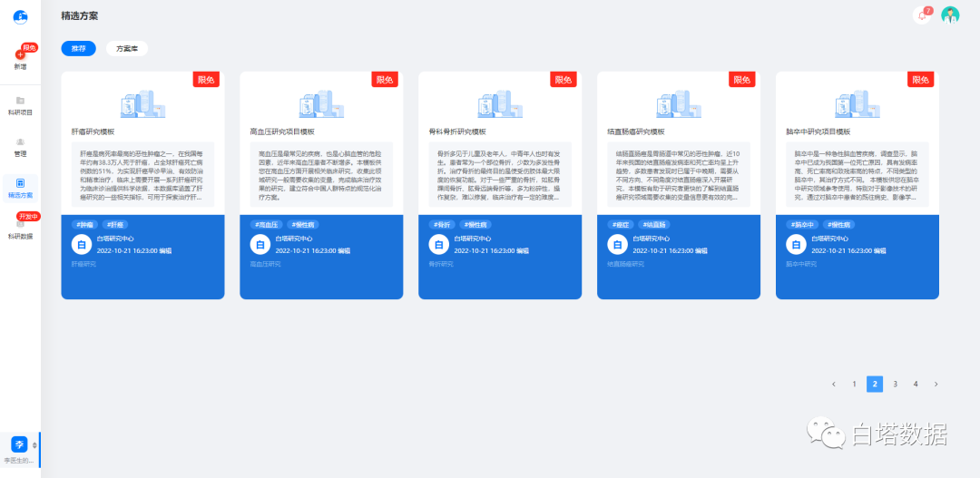The height and width of the screenshot is (478, 980).
Task: Click the 白 avatar on 脑卒中研究 card
Action: (x=797, y=244)
